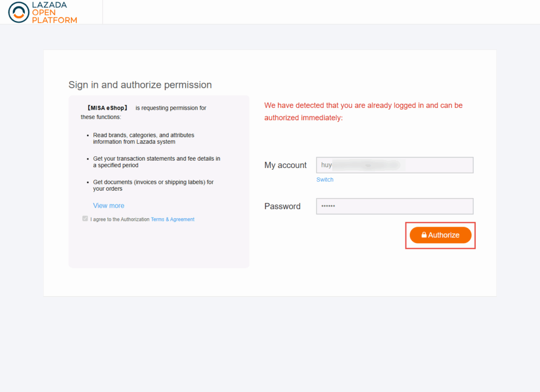Click the Get documents permission item

tap(153, 185)
